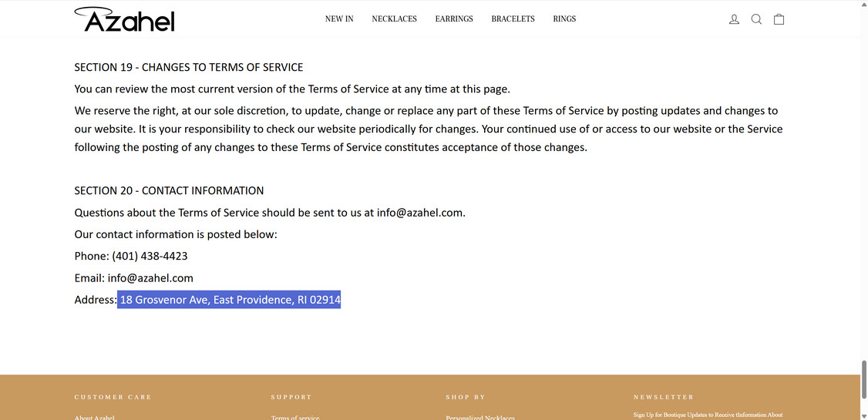The height and width of the screenshot is (420, 868).
Task: Open the RINGS menu
Action: point(564,18)
